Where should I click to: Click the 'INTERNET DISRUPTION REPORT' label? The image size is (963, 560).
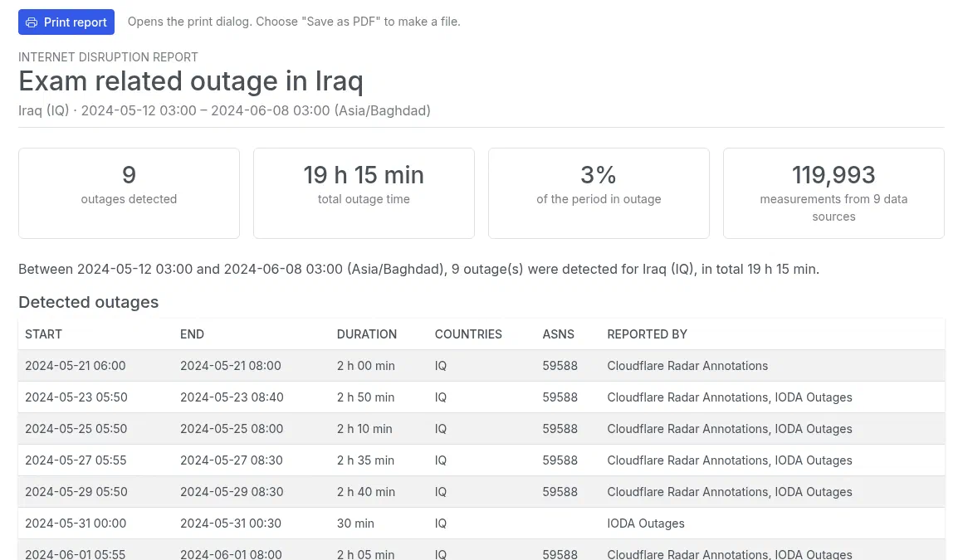[x=108, y=57]
